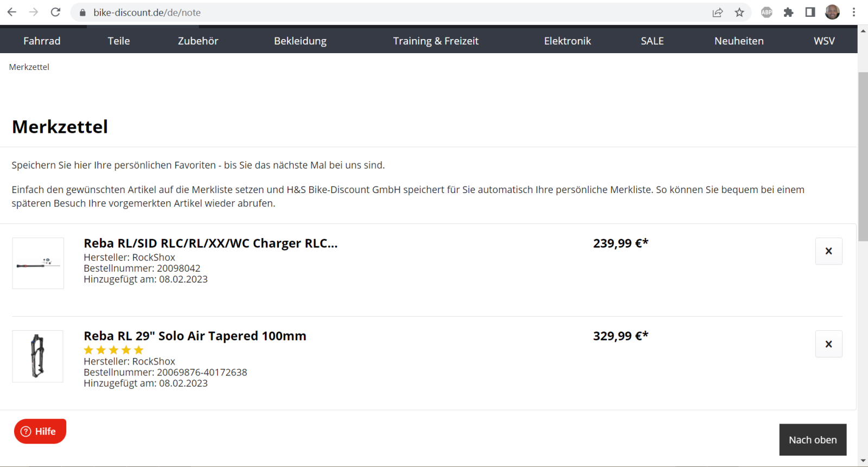Image resolution: width=868 pixels, height=467 pixels.
Task: Click the Nach oben button
Action: [813, 440]
